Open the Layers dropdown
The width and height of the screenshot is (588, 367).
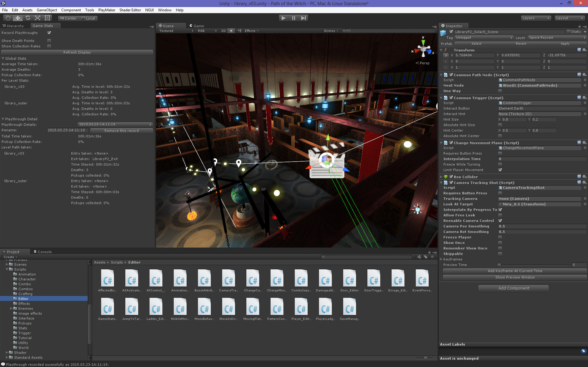[x=536, y=18]
